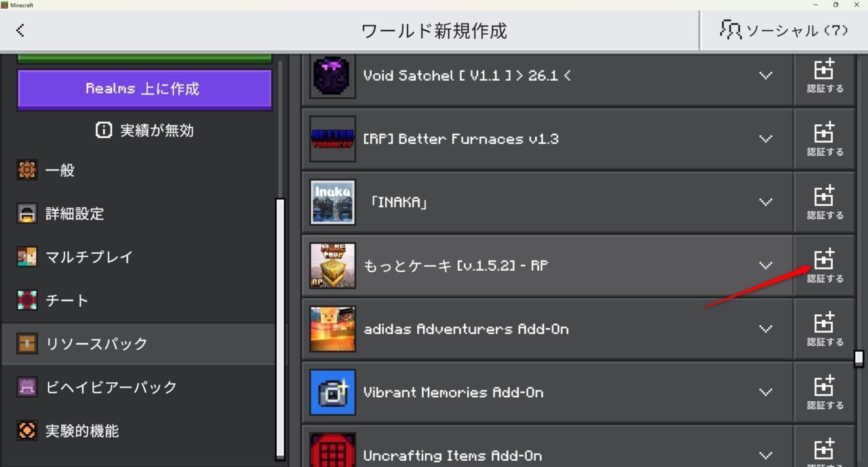Switch to the チート tab

[x=139, y=301]
